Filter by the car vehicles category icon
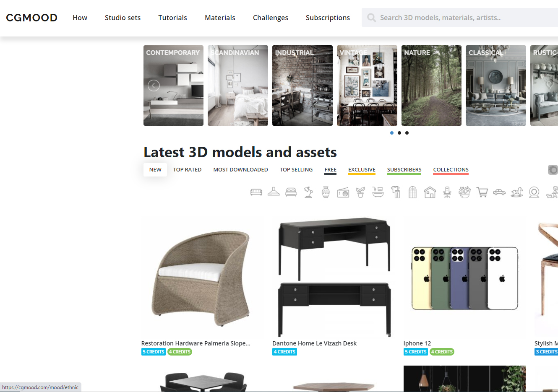 click(499, 192)
